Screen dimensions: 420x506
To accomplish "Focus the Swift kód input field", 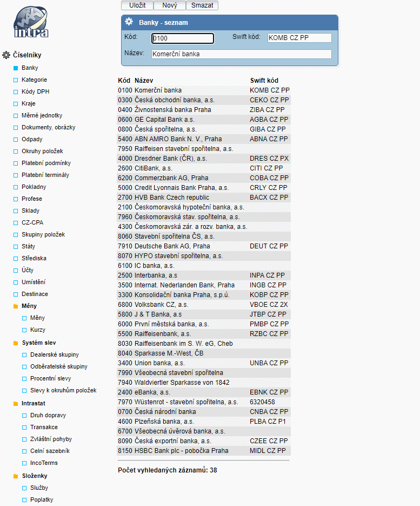I will [x=299, y=38].
